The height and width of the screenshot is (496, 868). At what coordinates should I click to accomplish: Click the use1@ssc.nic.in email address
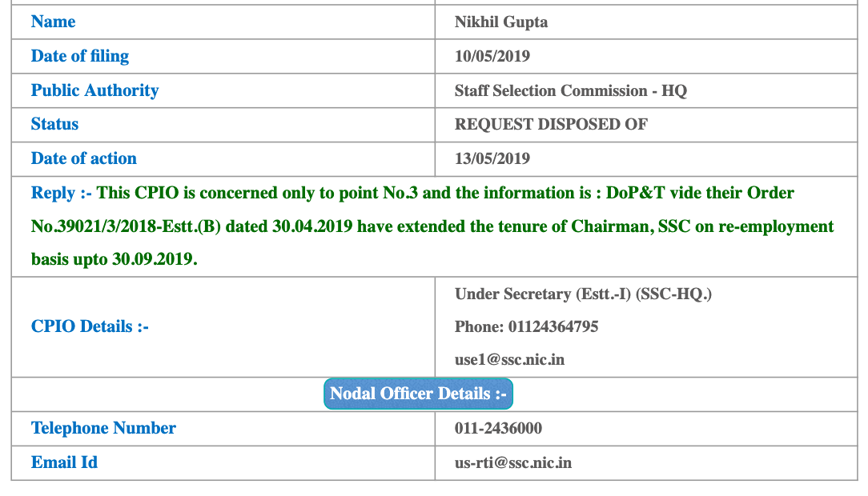click(x=509, y=359)
